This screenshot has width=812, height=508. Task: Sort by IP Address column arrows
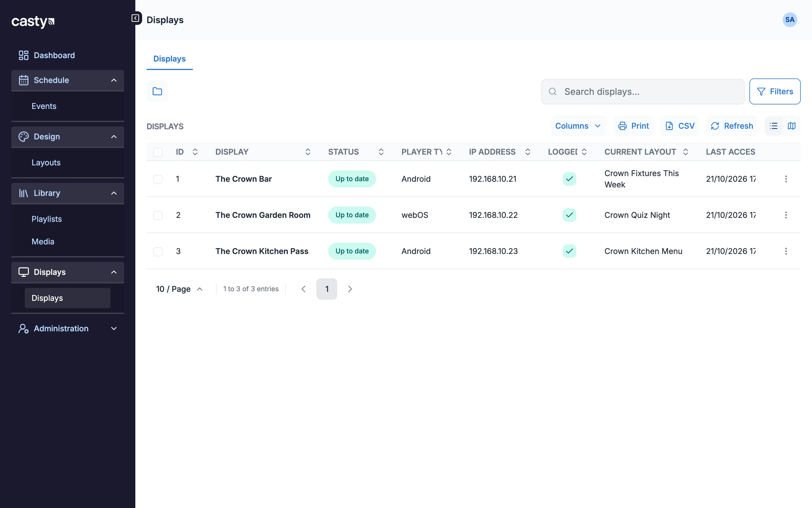click(528, 152)
